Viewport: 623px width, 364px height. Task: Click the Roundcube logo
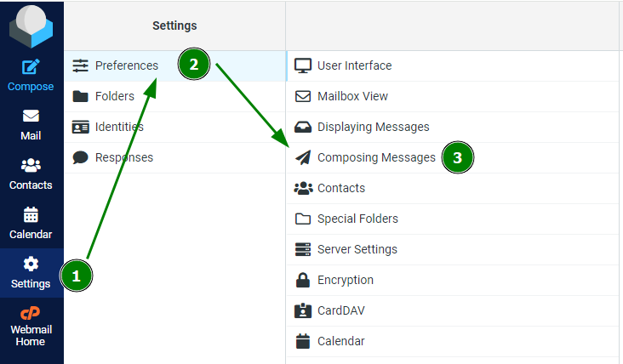(x=31, y=26)
